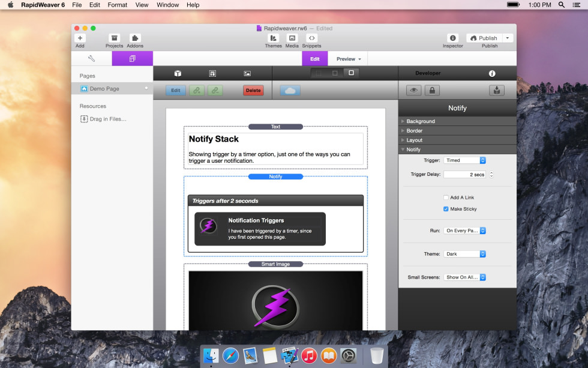Click the lightning bolt Smart Image

(x=275, y=301)
